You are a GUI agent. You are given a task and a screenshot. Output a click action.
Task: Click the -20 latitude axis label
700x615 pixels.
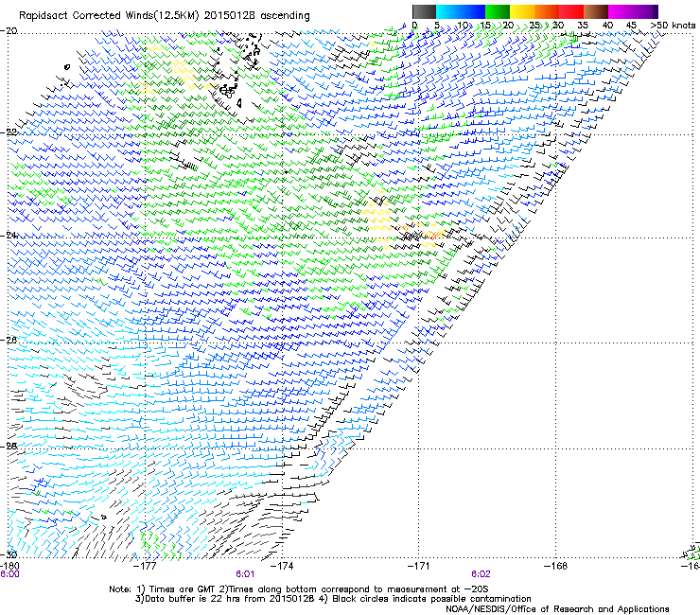pyautogui.click(x=9, y=31)
